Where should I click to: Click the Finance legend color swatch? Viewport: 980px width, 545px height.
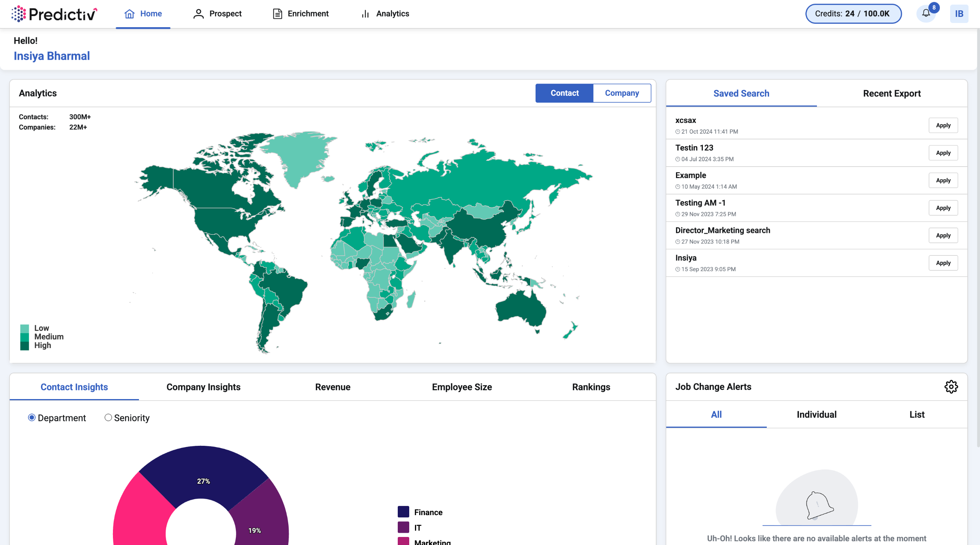[x=403, y=512]
